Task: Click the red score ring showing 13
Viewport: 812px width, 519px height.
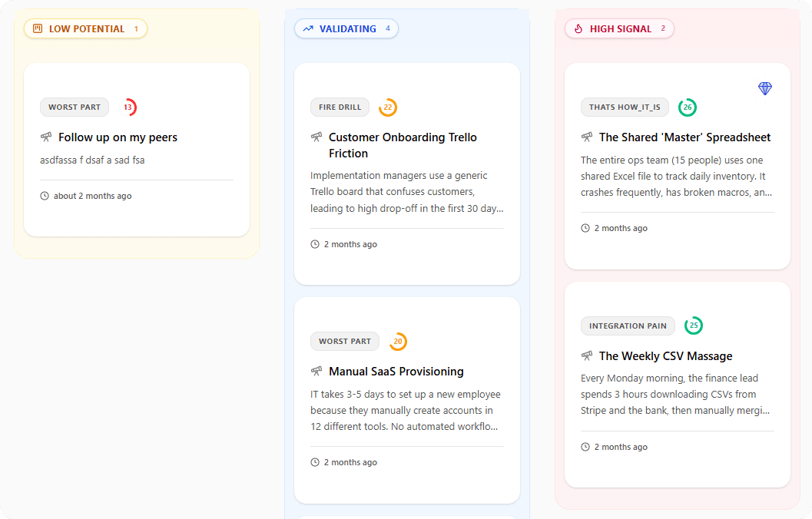Action: (128, 107)
